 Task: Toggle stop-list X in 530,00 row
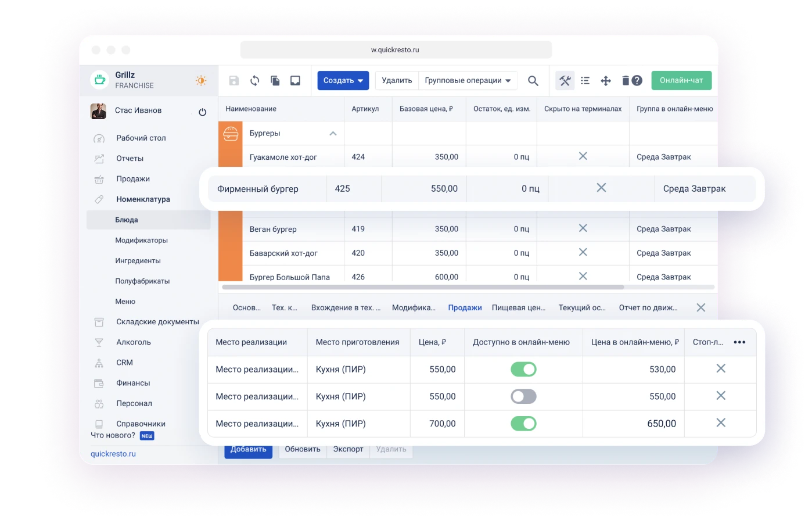click(721, 368)
